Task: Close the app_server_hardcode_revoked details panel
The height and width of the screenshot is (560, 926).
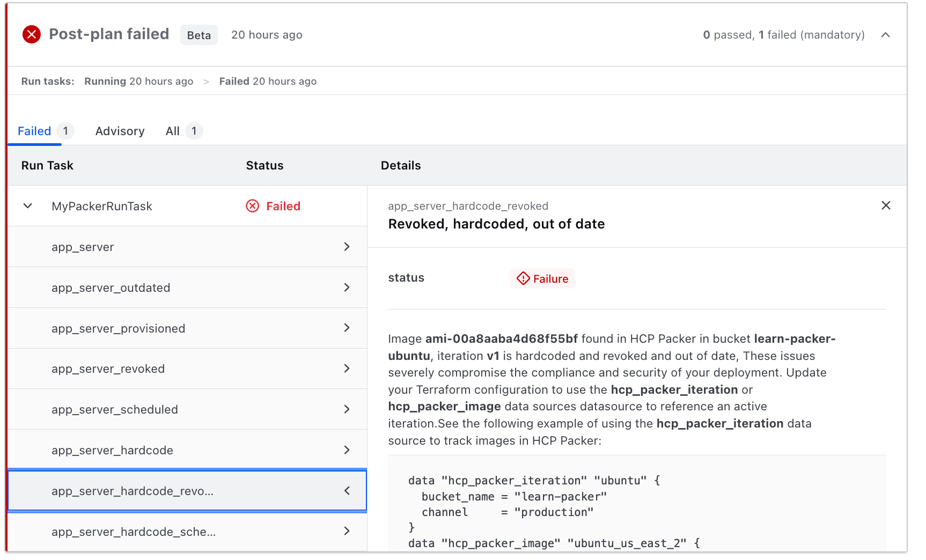Action: point(886,205)
